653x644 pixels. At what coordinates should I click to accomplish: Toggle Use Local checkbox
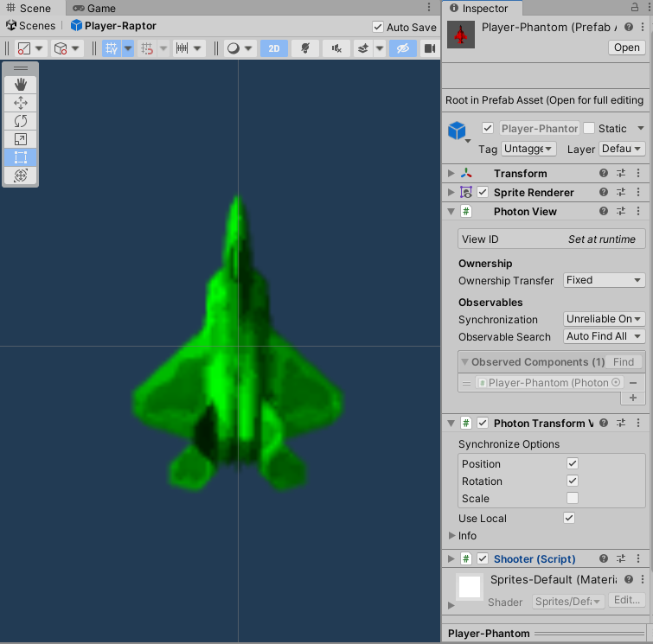click(x=569, y=518)
